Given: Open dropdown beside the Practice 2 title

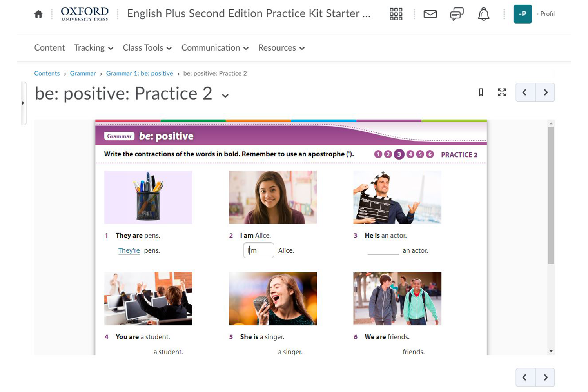Looking at the screenshot, I should tap(225, 96).
